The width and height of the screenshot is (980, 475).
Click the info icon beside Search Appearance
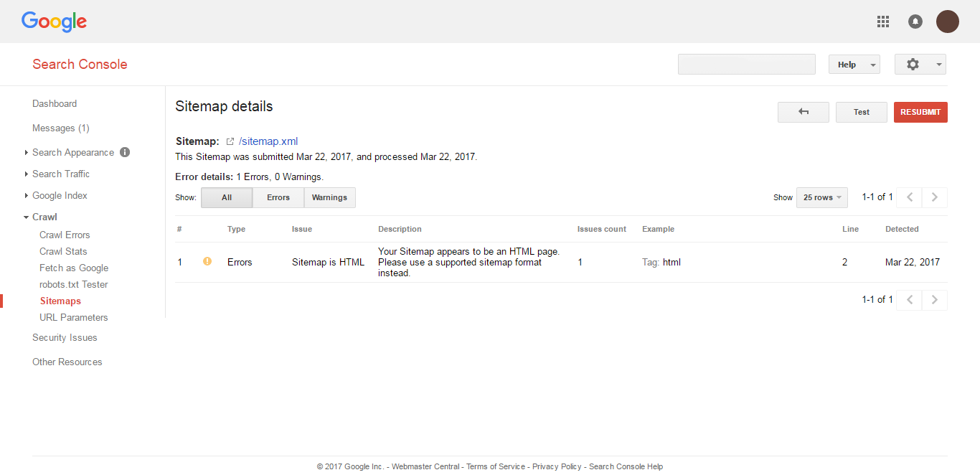coord(125,152)
